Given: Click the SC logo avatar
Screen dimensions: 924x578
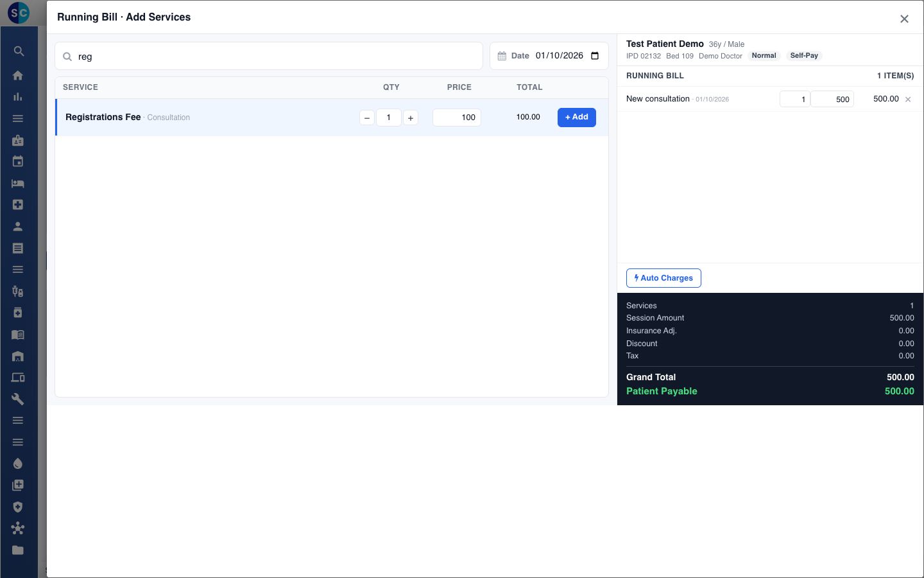Looking at the screenshot, I should pyautogui.click(x=19, y=12).
